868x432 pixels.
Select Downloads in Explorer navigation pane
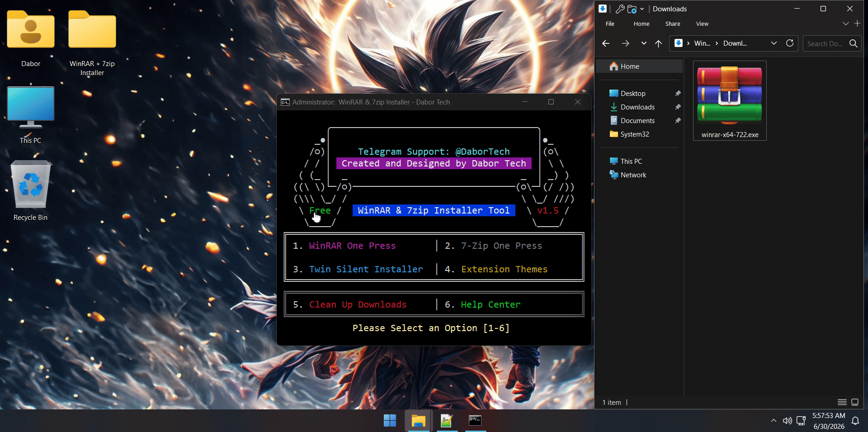point(637,107)
